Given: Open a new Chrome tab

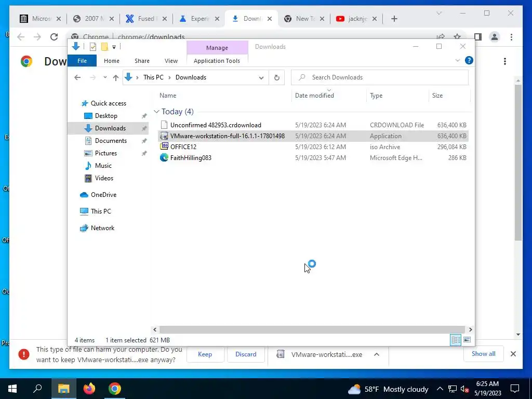Looking at the screenshot, I should 394,19.
